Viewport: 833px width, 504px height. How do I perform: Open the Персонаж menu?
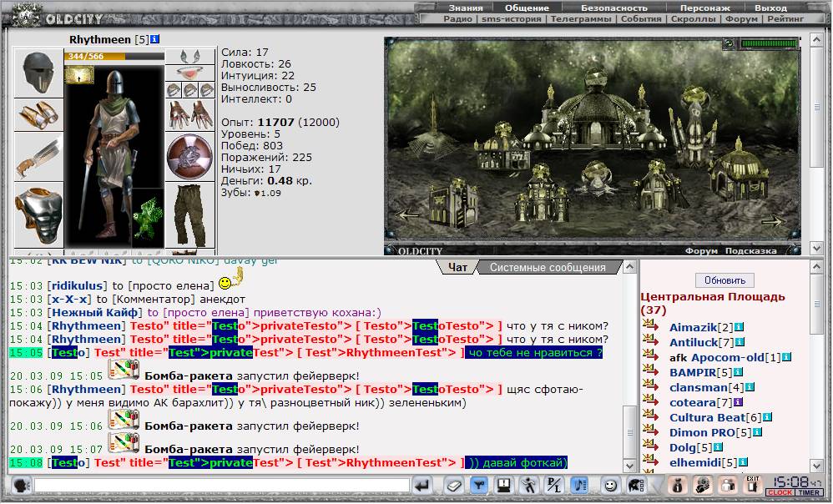705,8
